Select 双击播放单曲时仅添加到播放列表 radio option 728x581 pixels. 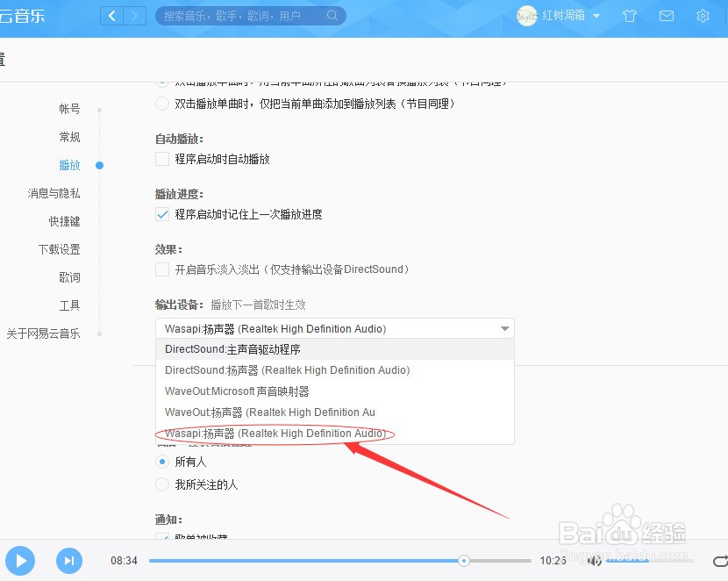(162, 104)
